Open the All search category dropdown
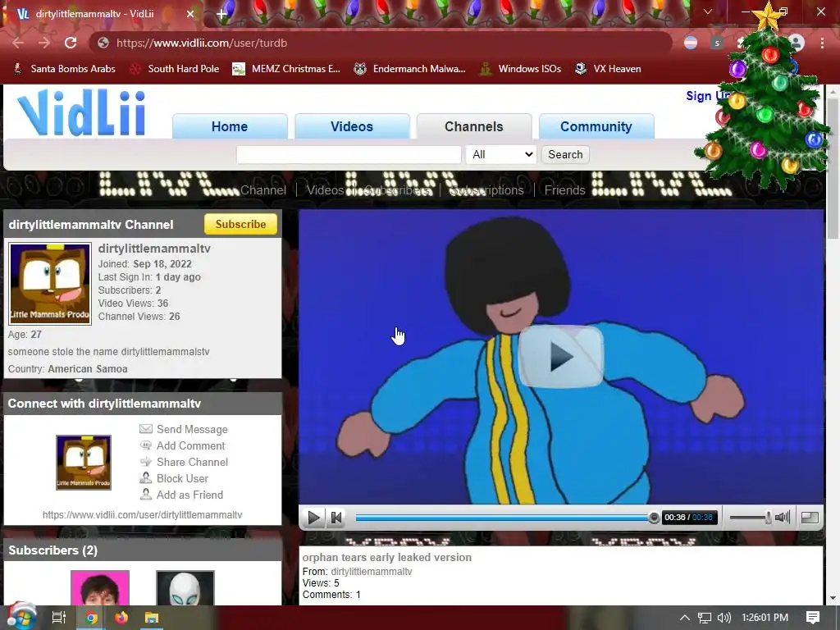The height and width of the screenshot is (630, 840). (x=501, y=155)
